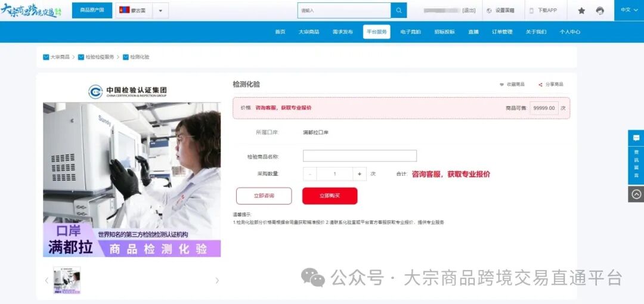This screenshot has height=304, width=644.
Task: Click the chat bubble icon on right sidebar
Action: (x=636, y=138)
